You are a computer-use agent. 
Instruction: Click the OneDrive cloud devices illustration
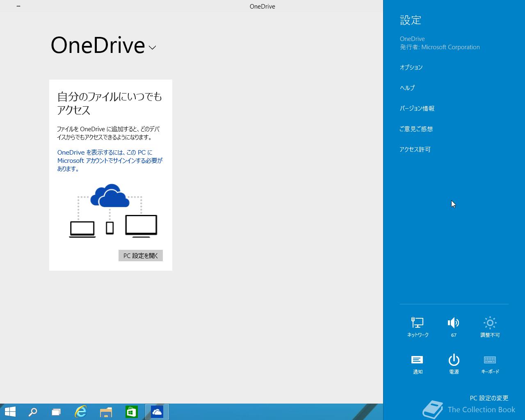113,211
